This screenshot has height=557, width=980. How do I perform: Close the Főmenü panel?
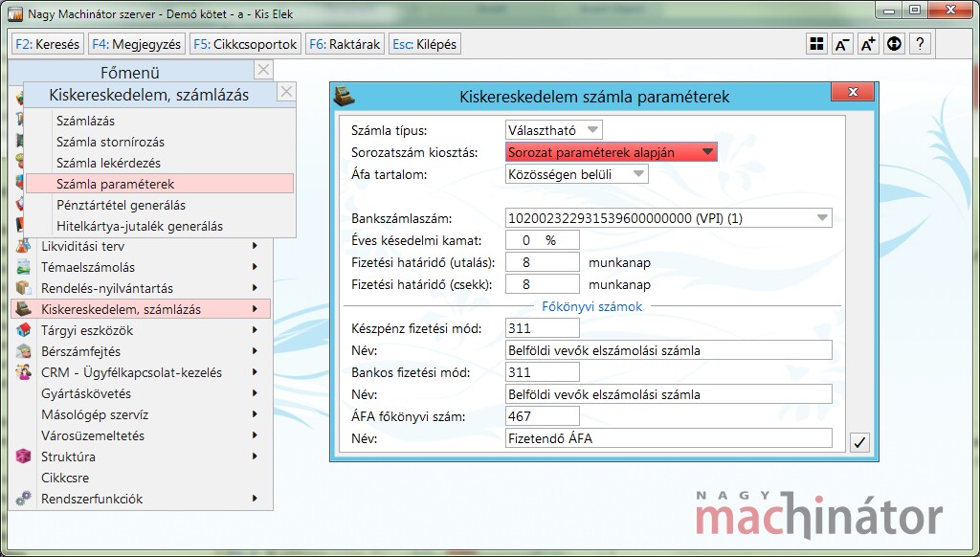point(264,70)
